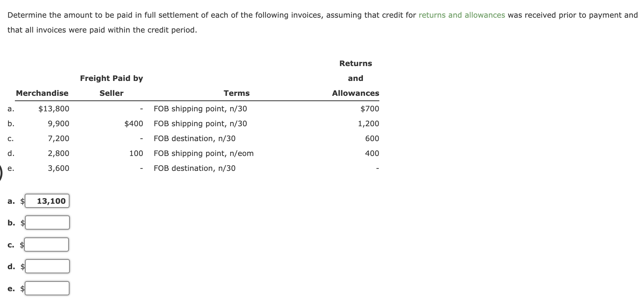Select the 1,200 returns and allowances value
Screen dimensions: 644x307
368,124
